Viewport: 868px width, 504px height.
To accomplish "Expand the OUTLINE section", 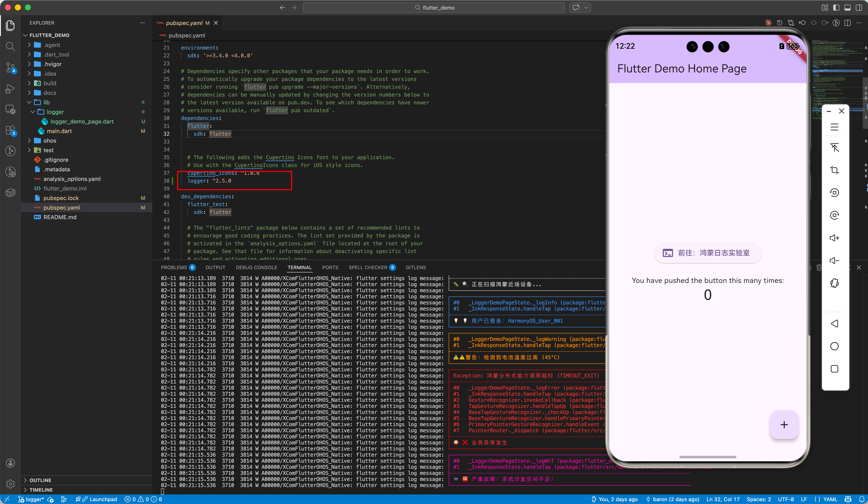I will tap(40, 480).
